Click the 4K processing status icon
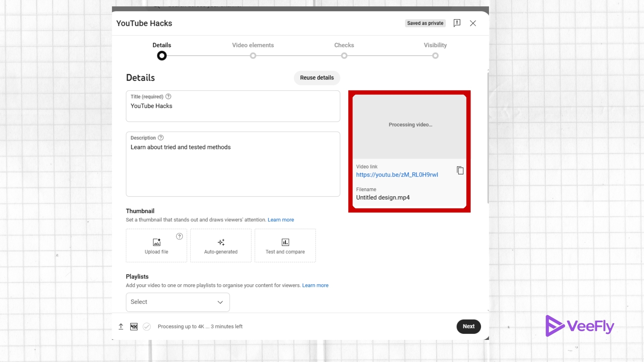This screenshot has width=644, height=362. 134,326
